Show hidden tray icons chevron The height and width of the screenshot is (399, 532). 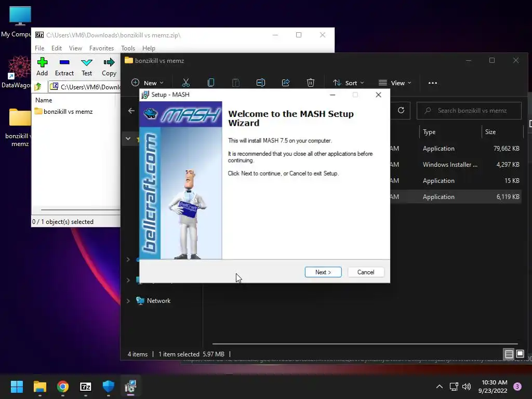[x=440, y=387]
